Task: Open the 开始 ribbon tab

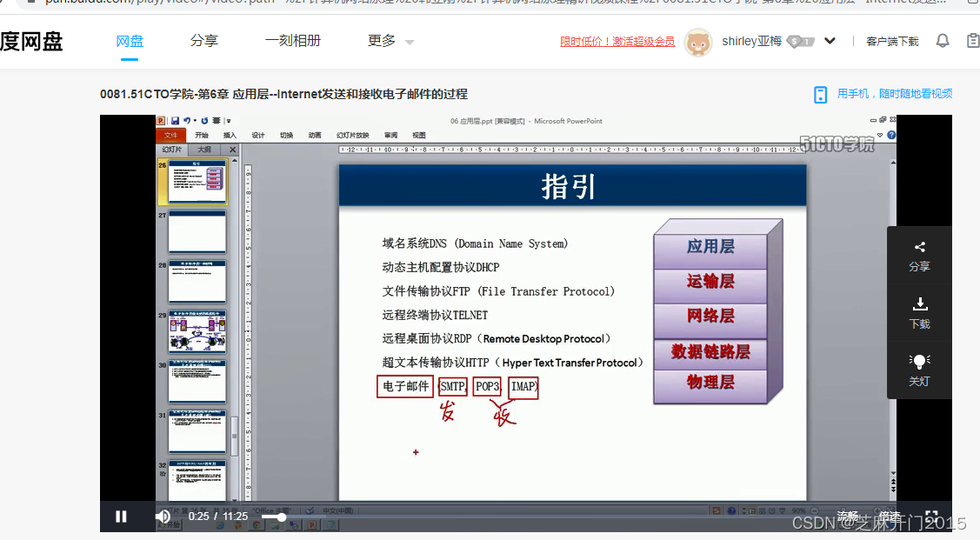Action: [x=201, y=135]
